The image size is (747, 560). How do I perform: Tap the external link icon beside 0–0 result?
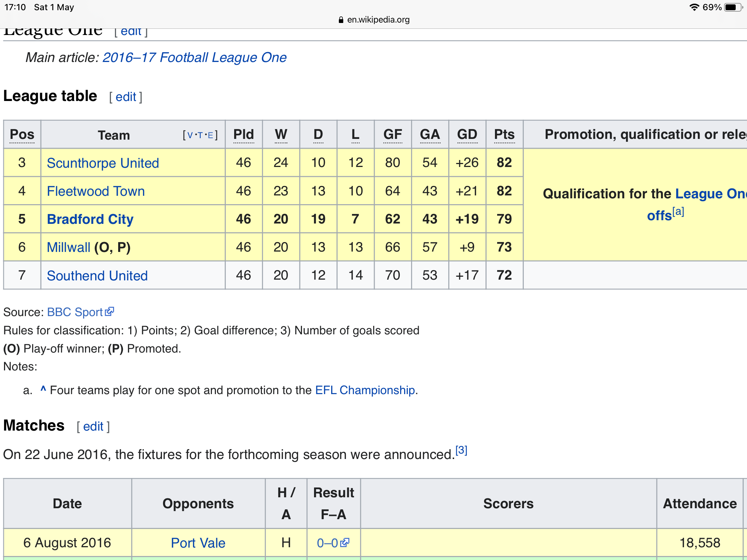345,542
